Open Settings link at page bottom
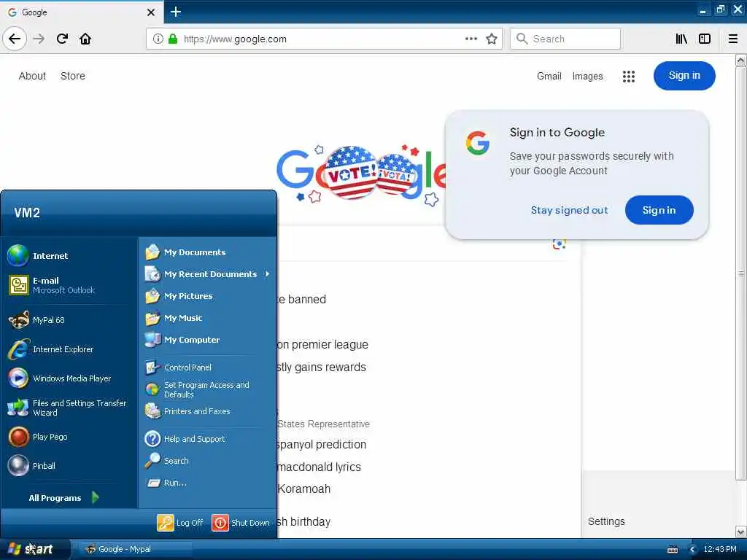747x560 pixels. point(606,521)
